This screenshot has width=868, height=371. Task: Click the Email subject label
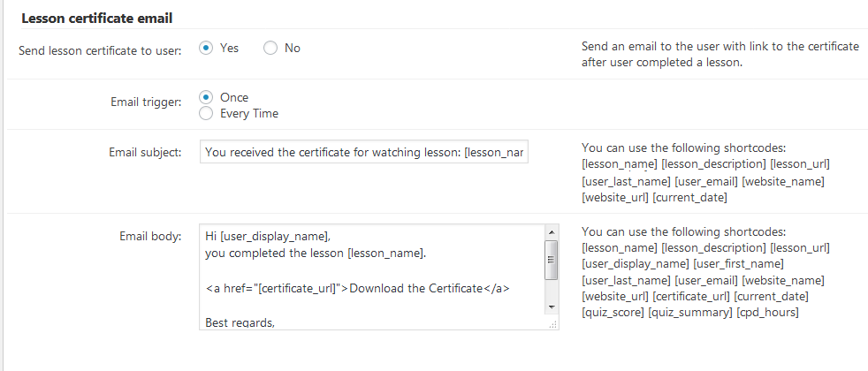[145, 152]
